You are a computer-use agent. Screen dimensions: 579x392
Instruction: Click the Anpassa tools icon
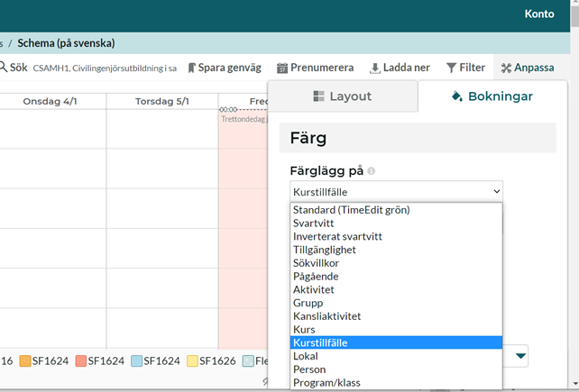(x=506, y=68)
